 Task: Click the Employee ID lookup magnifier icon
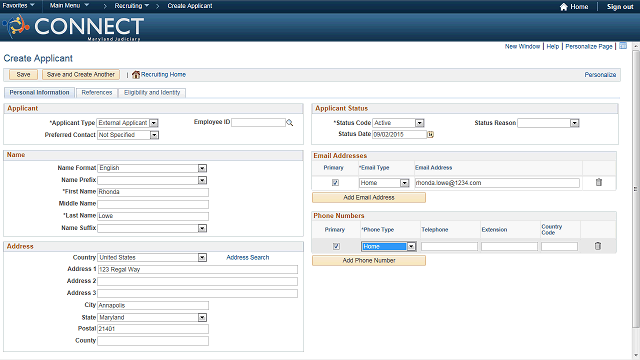coord(289,122)
